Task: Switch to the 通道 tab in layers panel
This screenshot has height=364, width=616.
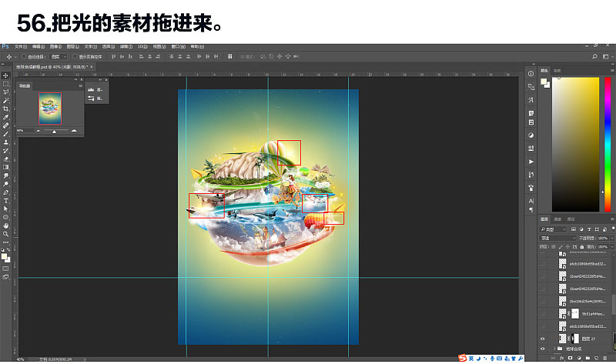Action: coord(557,219)
